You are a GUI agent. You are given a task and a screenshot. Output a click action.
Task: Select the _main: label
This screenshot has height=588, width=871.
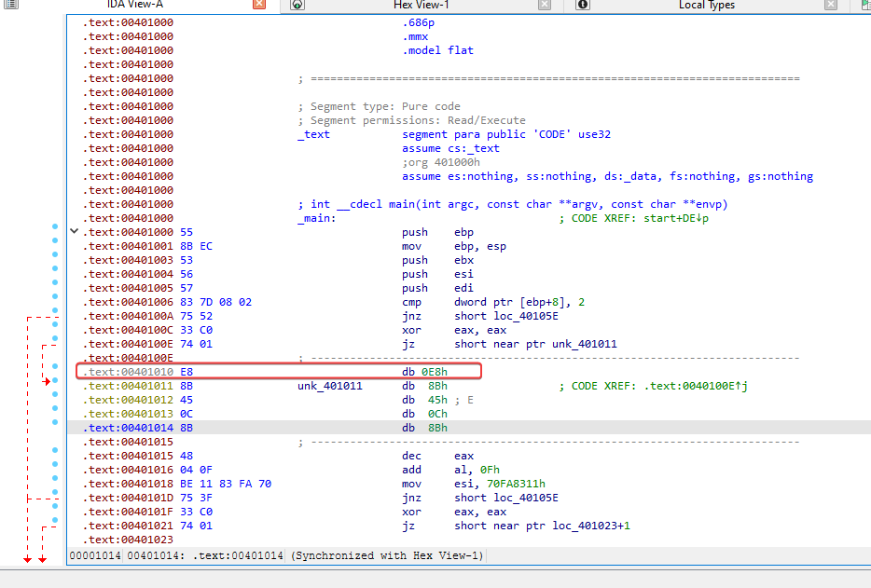click(317, 218)
